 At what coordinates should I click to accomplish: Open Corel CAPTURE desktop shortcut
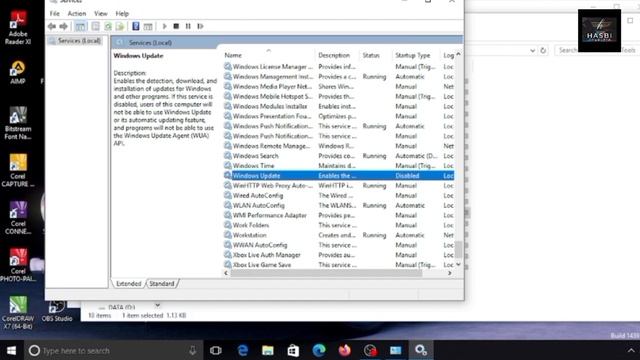(18, 171)
